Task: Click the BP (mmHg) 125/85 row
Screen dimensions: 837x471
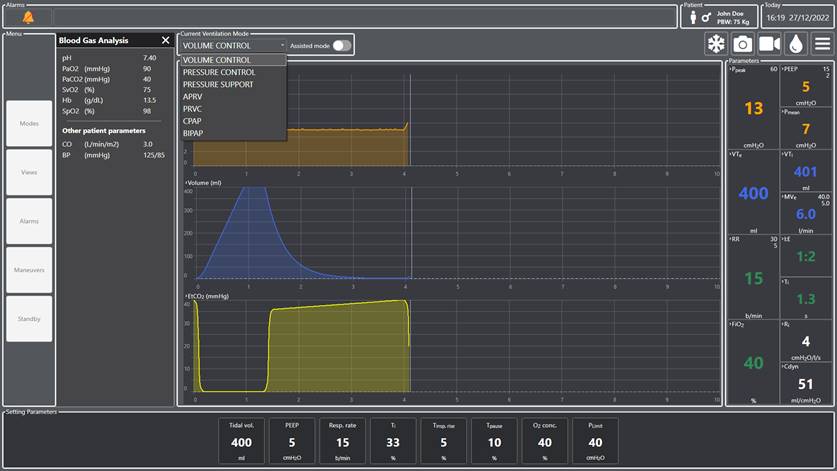Action: coord(113,155)
